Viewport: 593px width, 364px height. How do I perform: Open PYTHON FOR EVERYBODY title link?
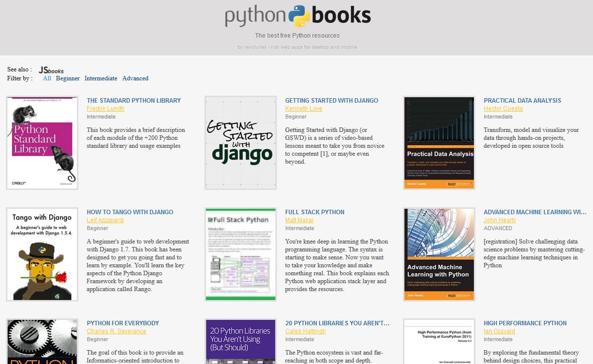(123, 323)
